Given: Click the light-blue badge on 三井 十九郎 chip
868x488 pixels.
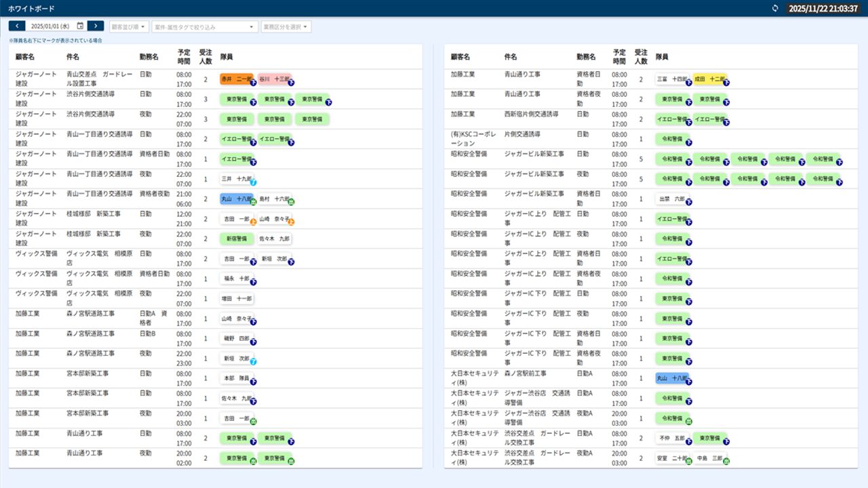Looking at the screenshot, I should 253,183.
